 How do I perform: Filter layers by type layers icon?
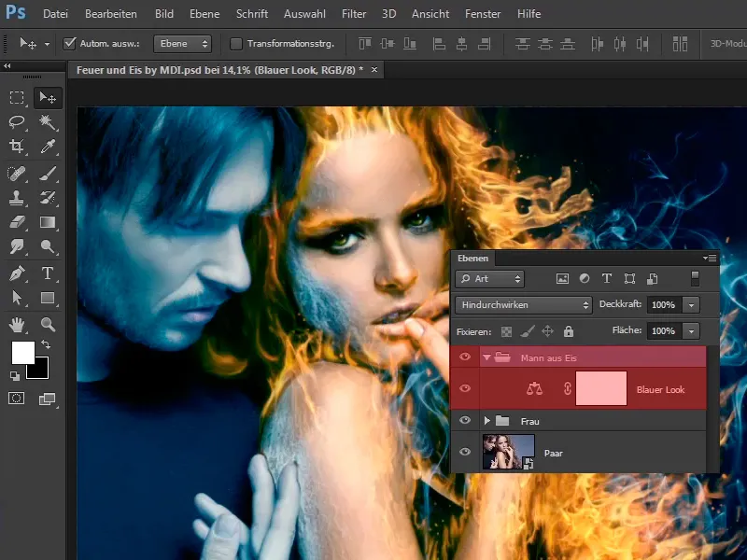coord(606,279)
